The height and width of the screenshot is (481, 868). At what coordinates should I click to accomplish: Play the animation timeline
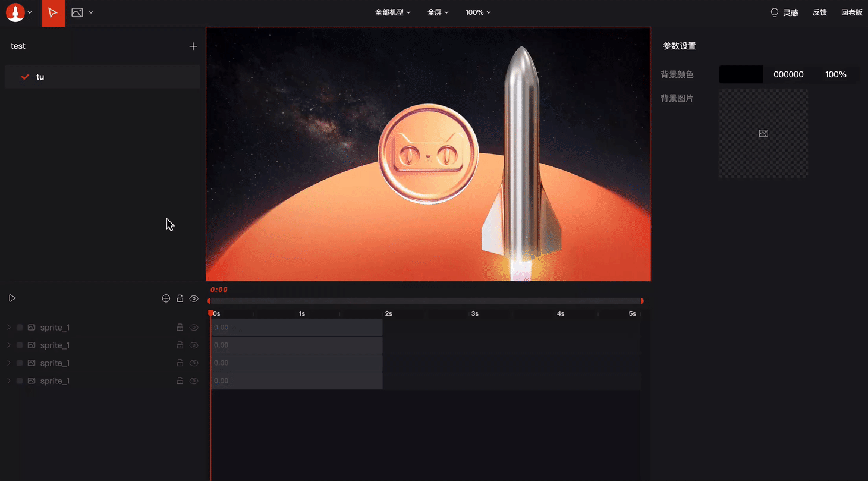tap(12, 298)
